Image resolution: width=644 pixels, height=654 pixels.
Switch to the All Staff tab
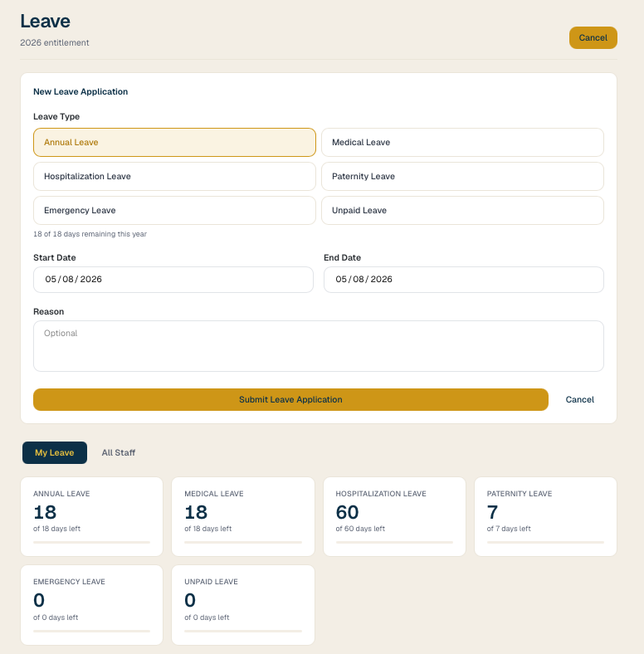pos(119,452)
